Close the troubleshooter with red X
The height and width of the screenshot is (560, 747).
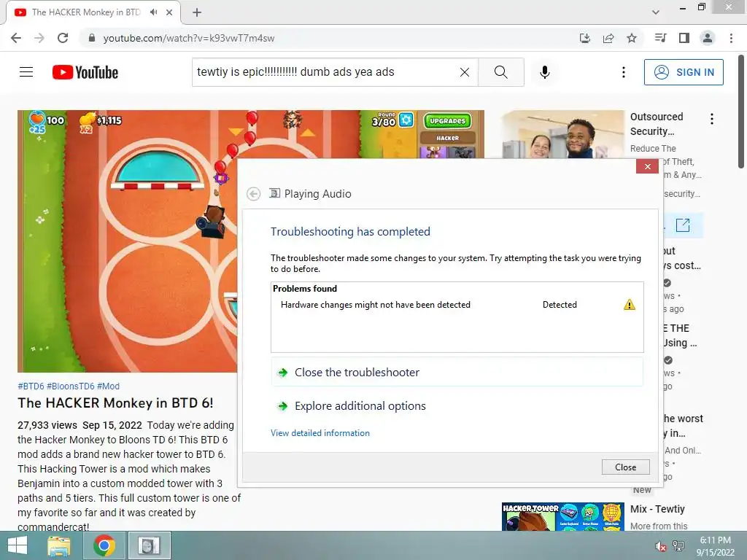(647, 166)
